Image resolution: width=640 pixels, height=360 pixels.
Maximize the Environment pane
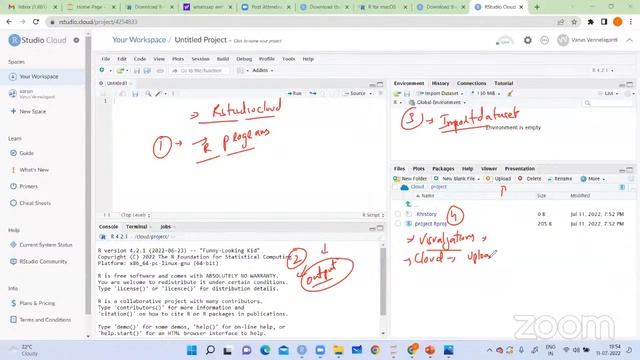point(630,84)
